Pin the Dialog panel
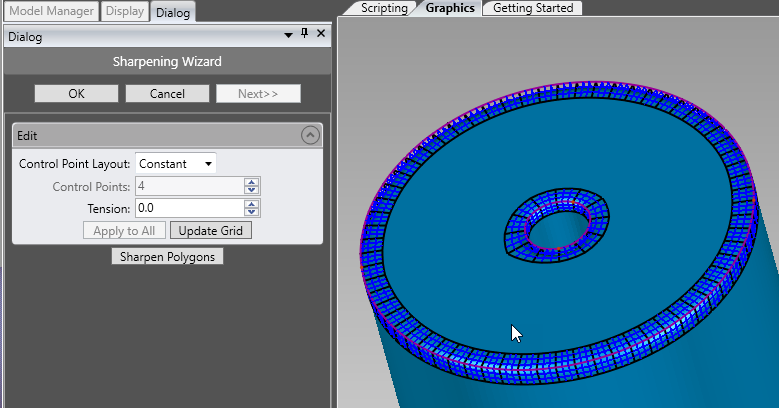 305,33
